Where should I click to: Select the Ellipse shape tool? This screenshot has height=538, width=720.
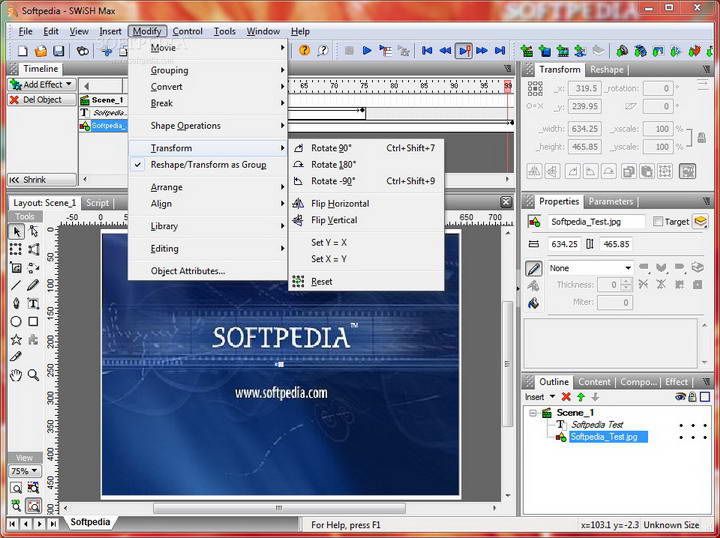(16, 321)
